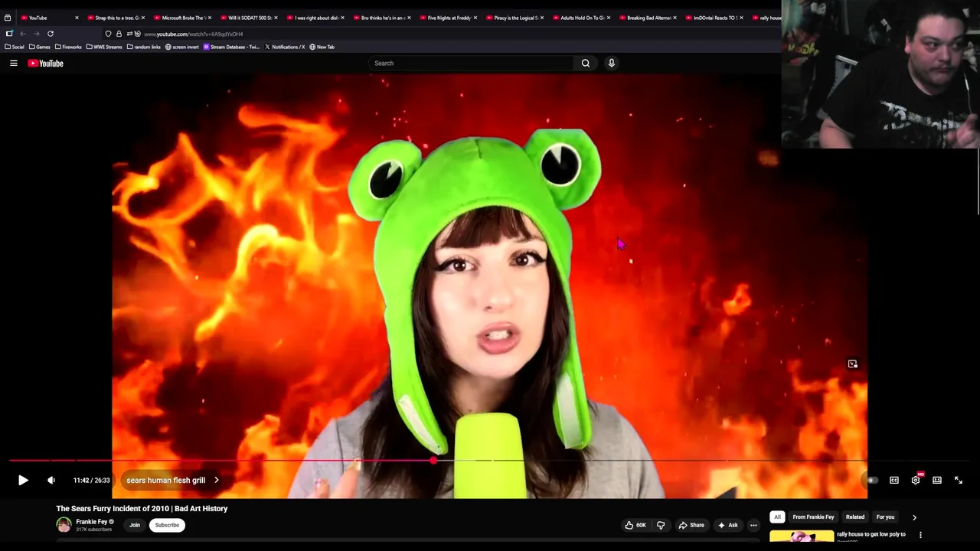This screenshot has width=980, height=551.
Task: Open Frankie Fey channel avatar
Action: click(64, 525)
